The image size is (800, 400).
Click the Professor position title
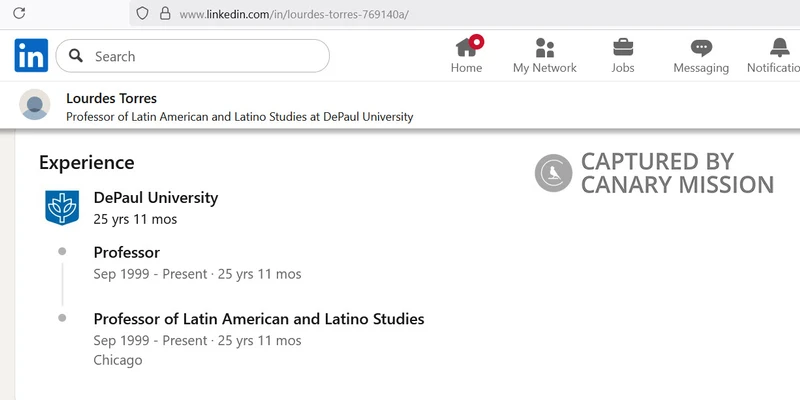(127, 253)
